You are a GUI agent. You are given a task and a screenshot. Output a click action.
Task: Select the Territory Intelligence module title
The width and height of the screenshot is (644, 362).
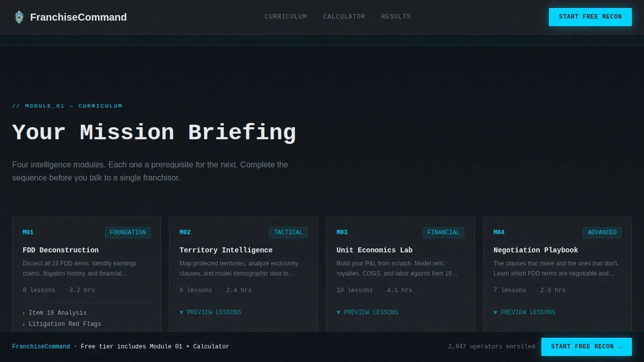coord(226,250)
